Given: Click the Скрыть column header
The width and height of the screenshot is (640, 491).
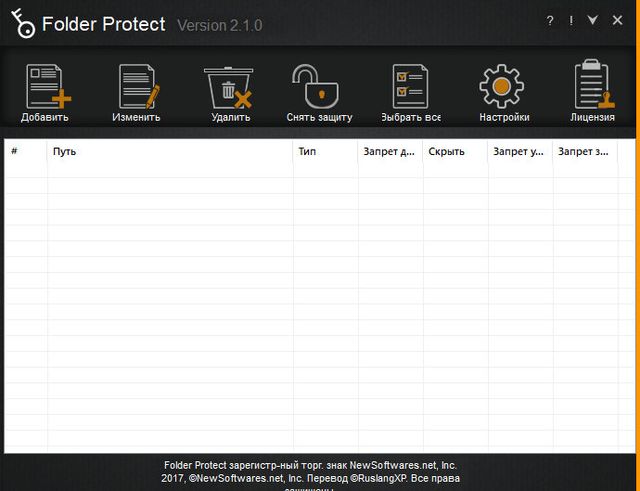Looking at the screenshot, I should tap(455, 152).
